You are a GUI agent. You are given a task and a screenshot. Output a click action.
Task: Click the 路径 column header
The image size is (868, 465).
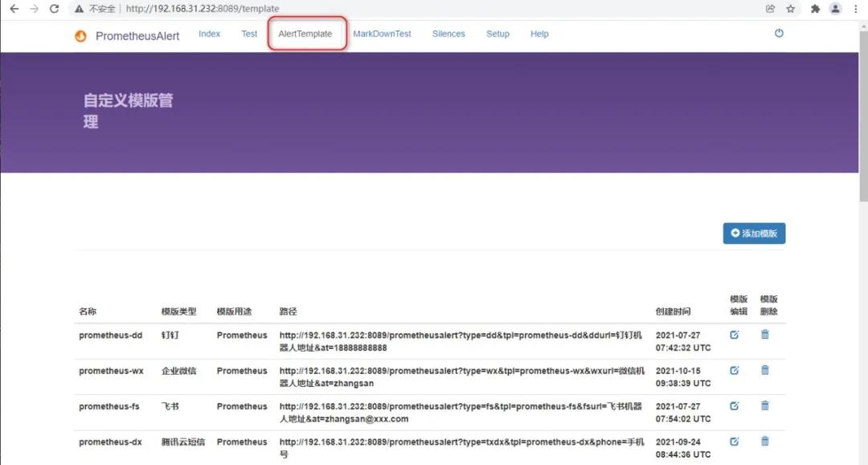coord(288,311)
